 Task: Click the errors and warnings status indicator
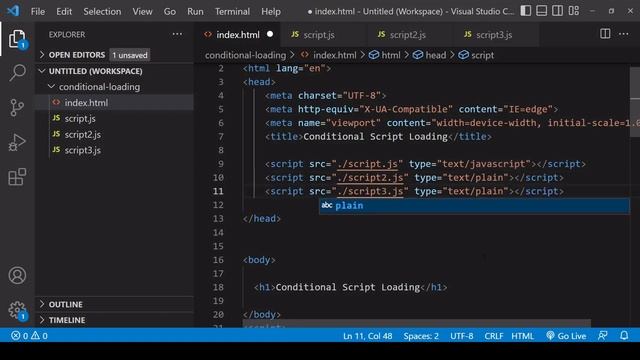click(x=29, y=336)
